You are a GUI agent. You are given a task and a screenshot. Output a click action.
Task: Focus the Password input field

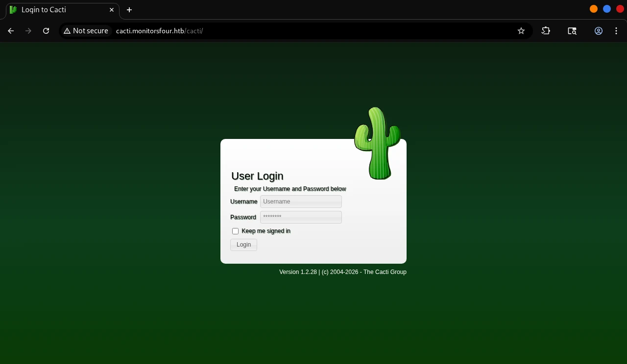(301, 217)
